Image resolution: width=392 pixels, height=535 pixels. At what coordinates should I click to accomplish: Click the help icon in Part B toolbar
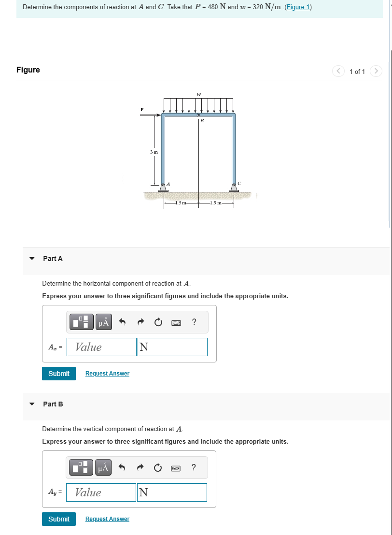coord(194,467)
